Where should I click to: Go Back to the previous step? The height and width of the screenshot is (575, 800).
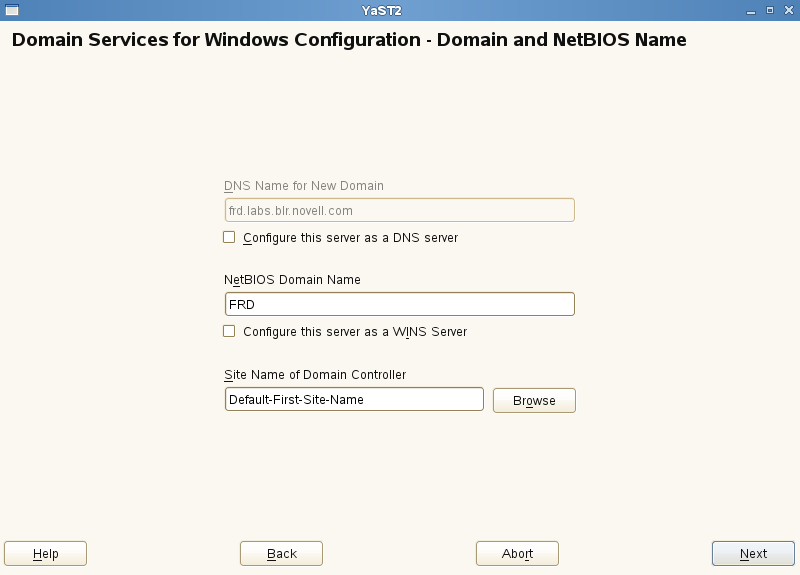(x=281, y=554)
